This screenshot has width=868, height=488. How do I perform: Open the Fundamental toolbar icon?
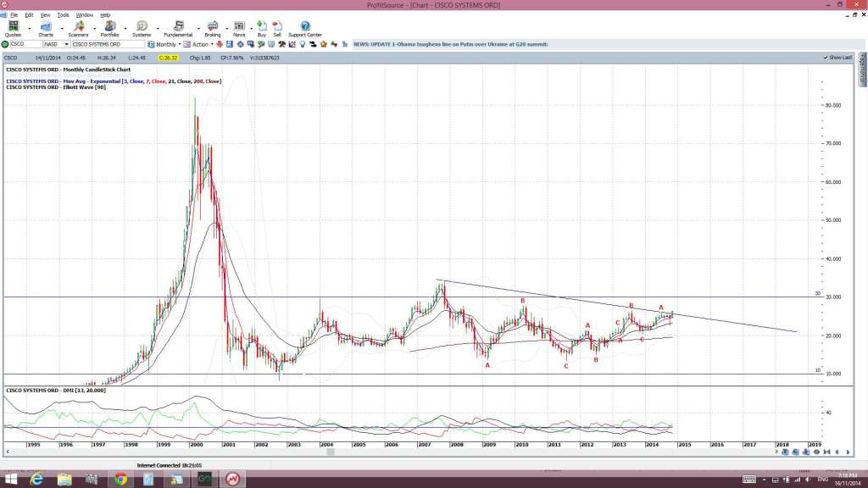[178, 26]
